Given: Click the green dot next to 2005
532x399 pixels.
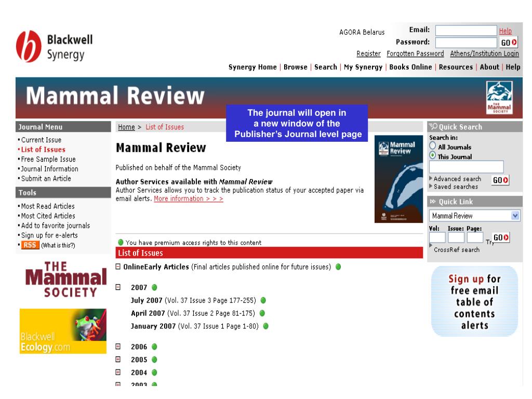Looking at the screenshot, I should [x=154, y=360].
